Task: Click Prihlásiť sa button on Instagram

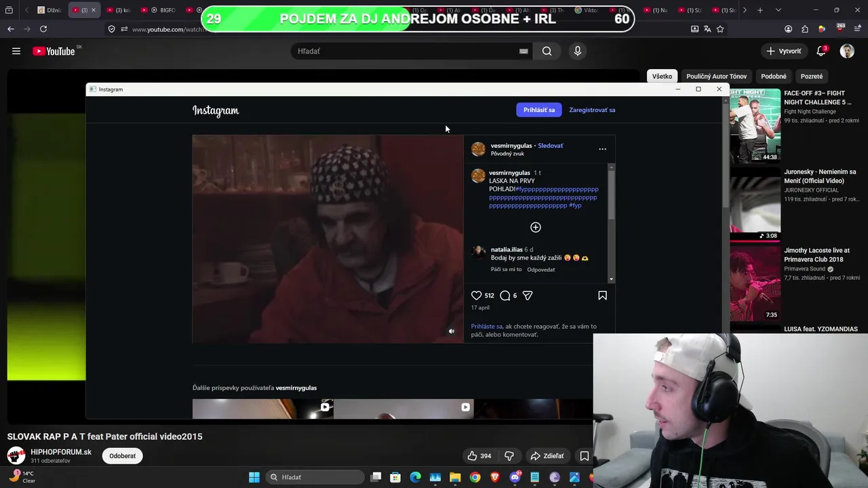Action: click(539, 110)
